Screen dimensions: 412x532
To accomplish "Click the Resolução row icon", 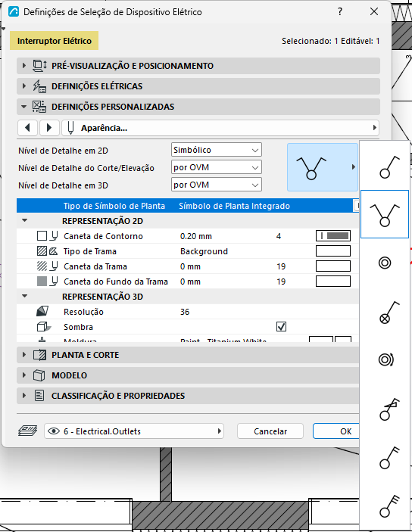I will [x=42, y=311].
